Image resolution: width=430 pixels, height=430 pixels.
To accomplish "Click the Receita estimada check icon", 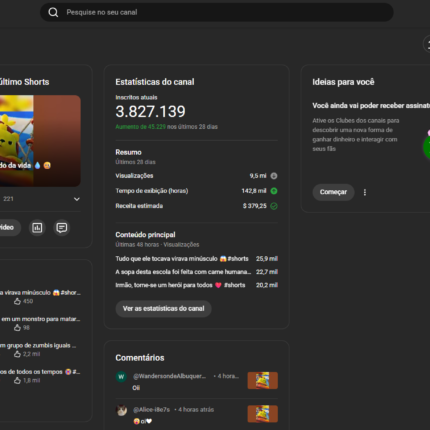I will point(274,206).
